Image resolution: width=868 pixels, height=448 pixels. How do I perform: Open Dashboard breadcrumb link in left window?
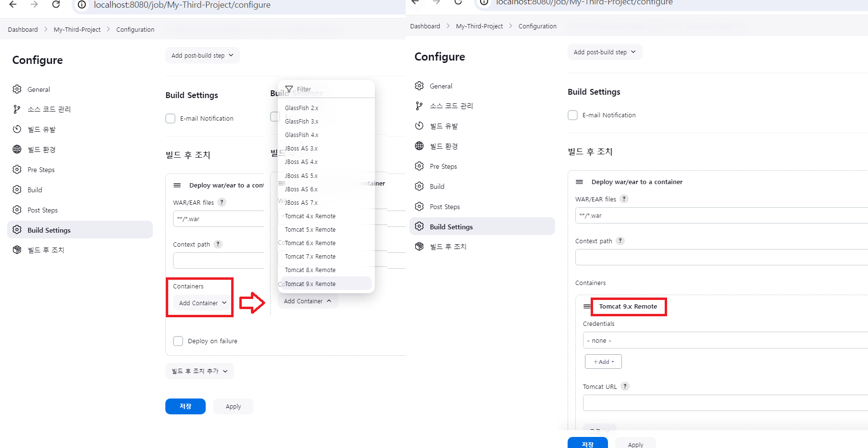click(x=23, y=29)
